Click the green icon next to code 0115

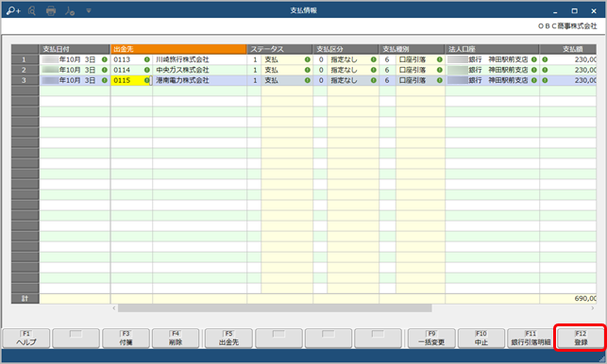(146, 80)
